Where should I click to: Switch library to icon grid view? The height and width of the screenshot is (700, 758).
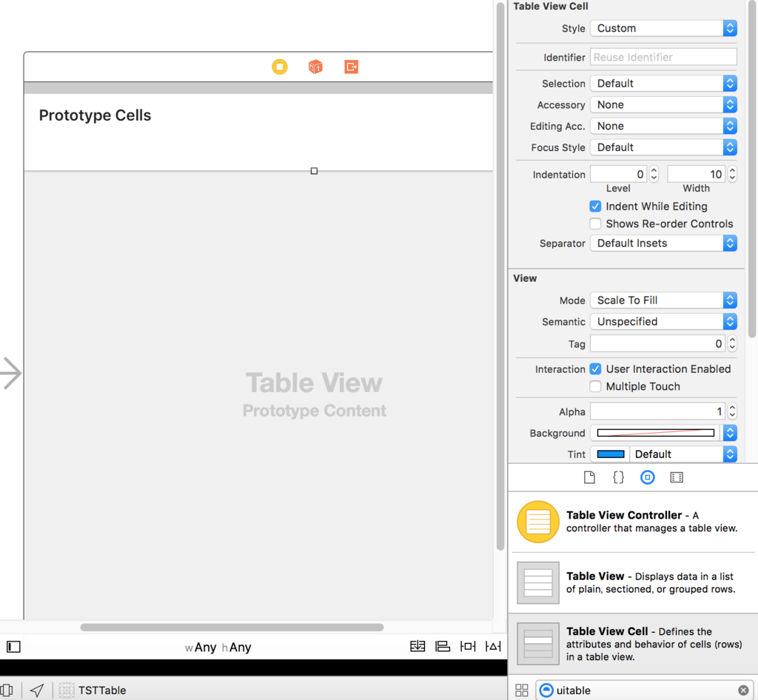(522, 690)
